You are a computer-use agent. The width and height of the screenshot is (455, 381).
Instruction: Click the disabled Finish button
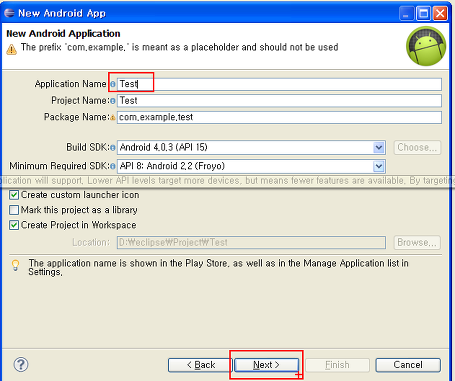(337, 365)
